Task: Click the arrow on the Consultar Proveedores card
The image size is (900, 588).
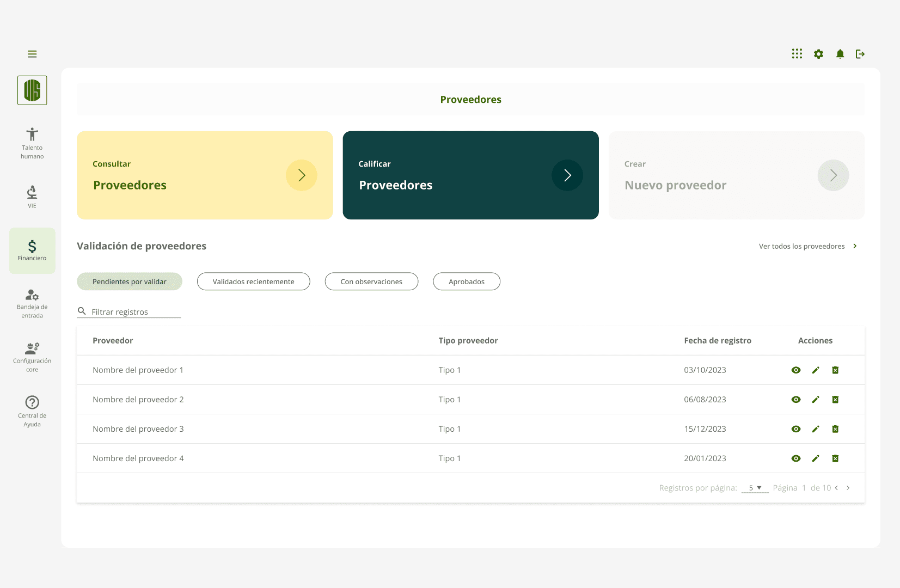Action: click(x=302, y=175)
